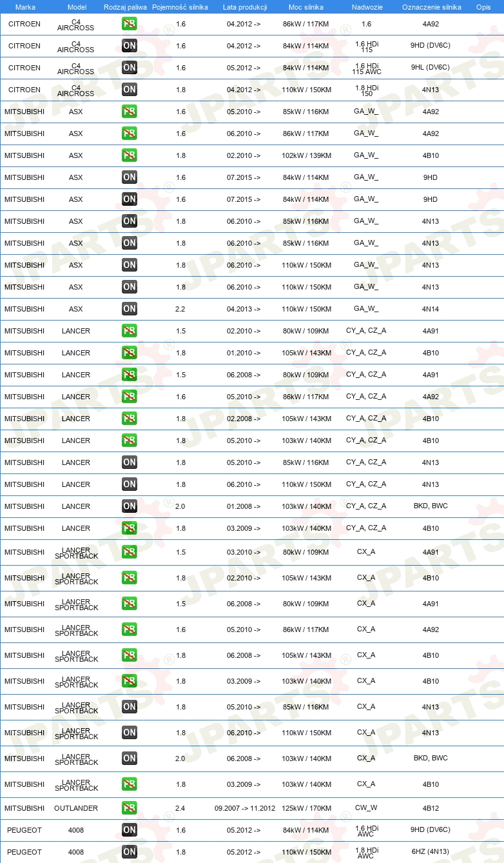
Task: Click petrol icon for Mitsubishi ASX 102kW/139KM
Action: pos(130,155)
